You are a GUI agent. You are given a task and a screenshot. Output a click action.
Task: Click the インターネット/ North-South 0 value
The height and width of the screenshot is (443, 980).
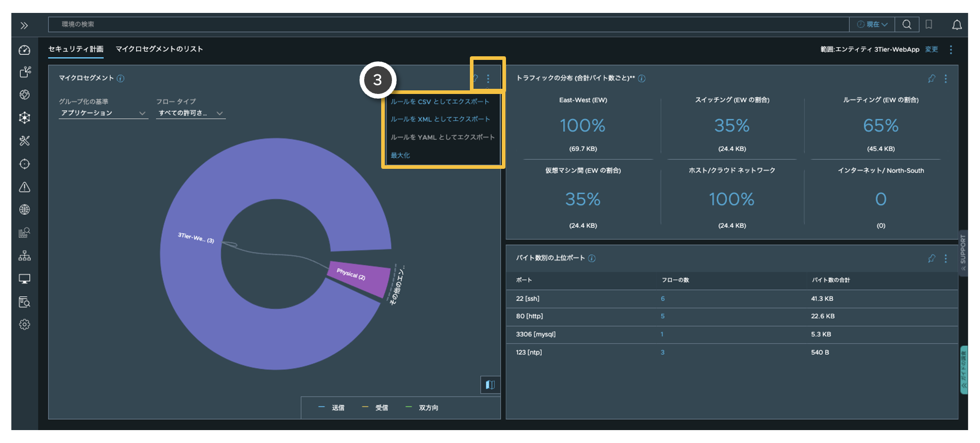880,199
